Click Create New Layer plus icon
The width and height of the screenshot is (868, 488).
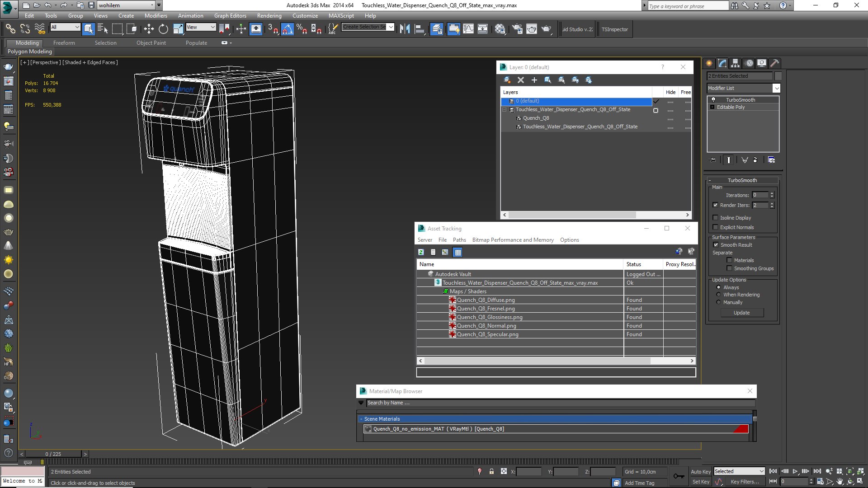click(534, 80)
